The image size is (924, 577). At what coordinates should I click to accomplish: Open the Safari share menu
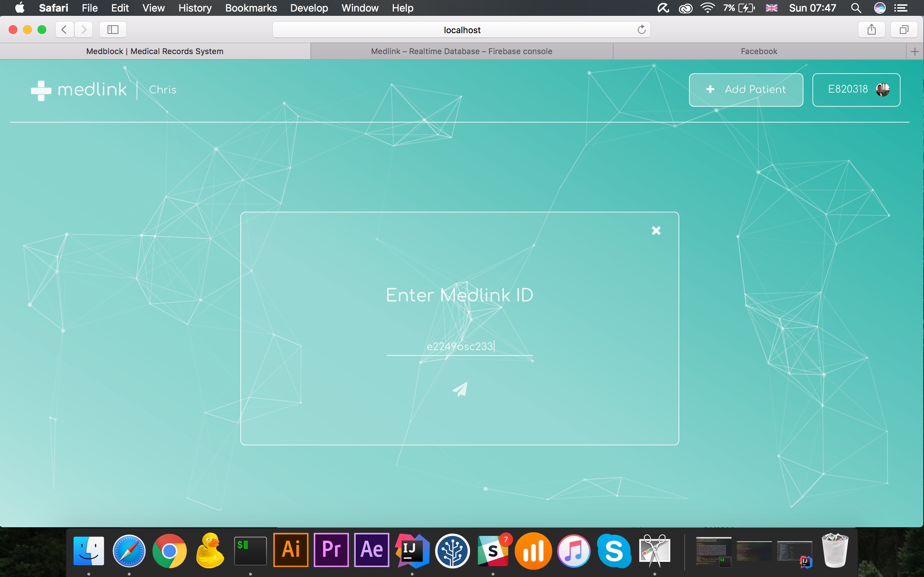click(871, 30)
